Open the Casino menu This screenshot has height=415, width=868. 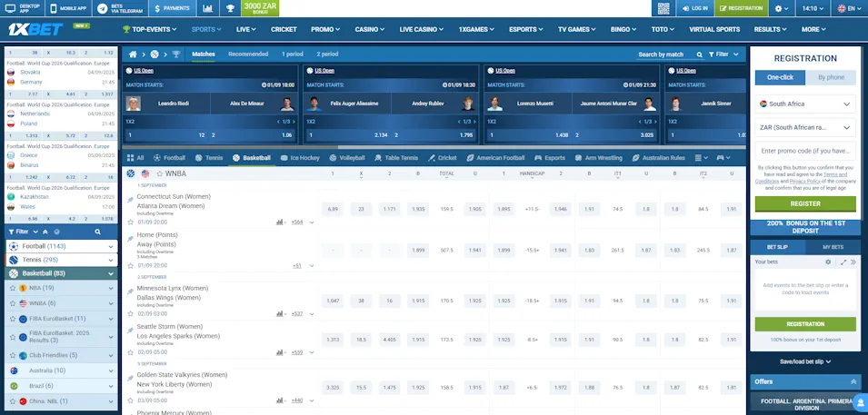tap(370, 29)
